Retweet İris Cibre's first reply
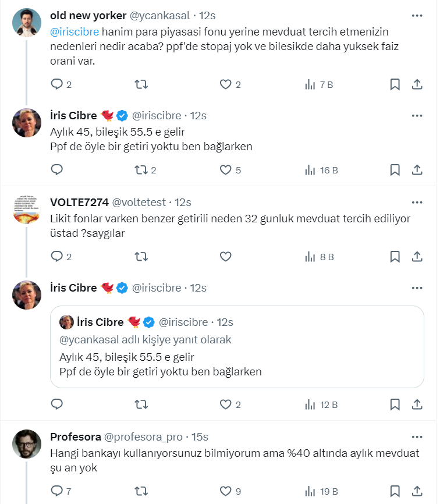447x504 pixels. [x=141, y=170]
